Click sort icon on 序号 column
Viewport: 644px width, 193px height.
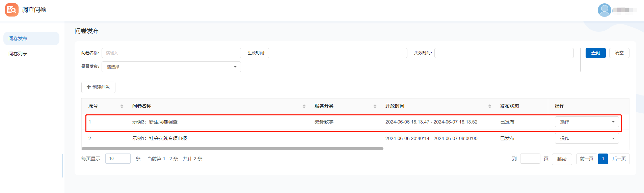pyautogui.click(x=122, y=106)
